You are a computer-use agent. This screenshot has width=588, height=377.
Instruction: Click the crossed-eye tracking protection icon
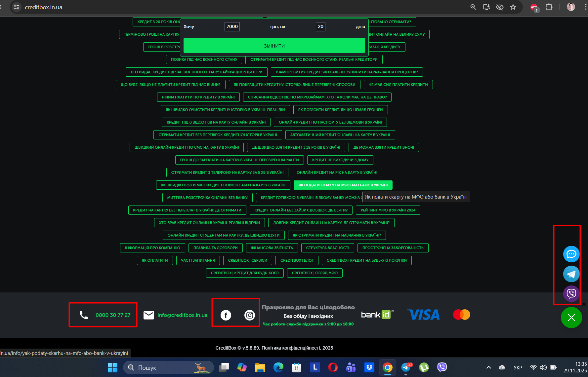click(500, 7)
